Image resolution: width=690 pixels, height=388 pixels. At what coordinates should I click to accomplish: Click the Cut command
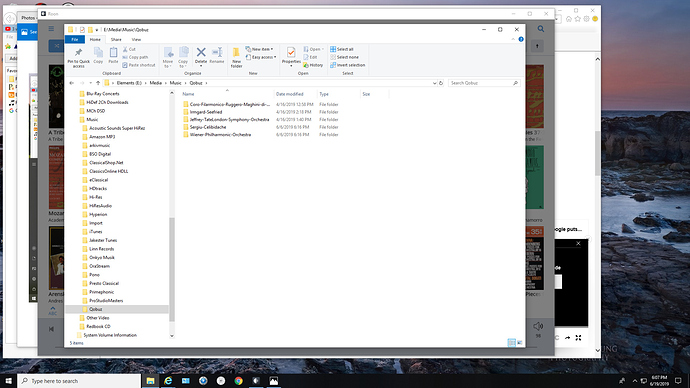[129, 49]
